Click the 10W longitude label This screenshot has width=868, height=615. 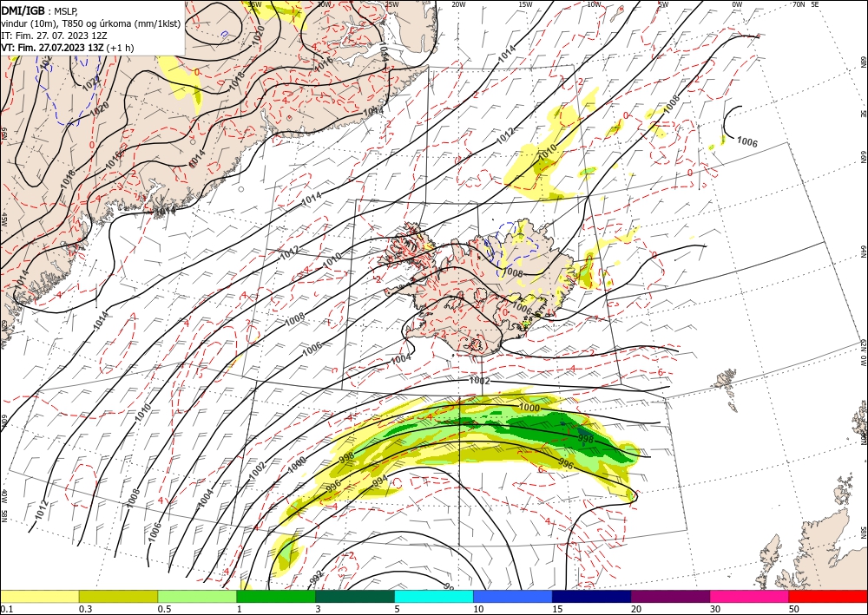click(594, 3)
